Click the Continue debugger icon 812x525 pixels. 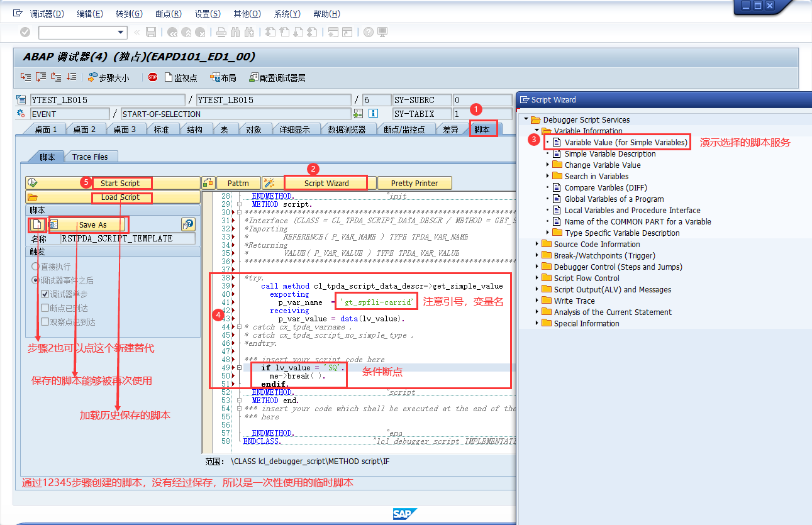click(x=71, y=77)
